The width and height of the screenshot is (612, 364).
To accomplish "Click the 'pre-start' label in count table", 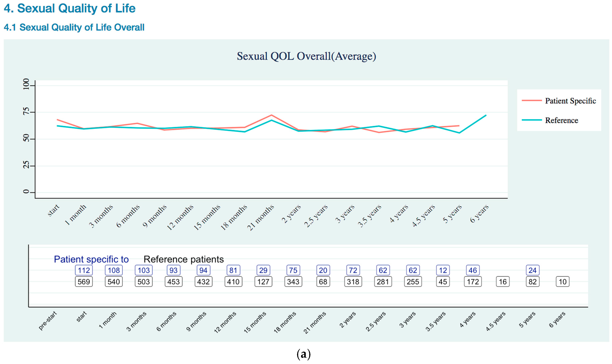I will click(48, 321).
